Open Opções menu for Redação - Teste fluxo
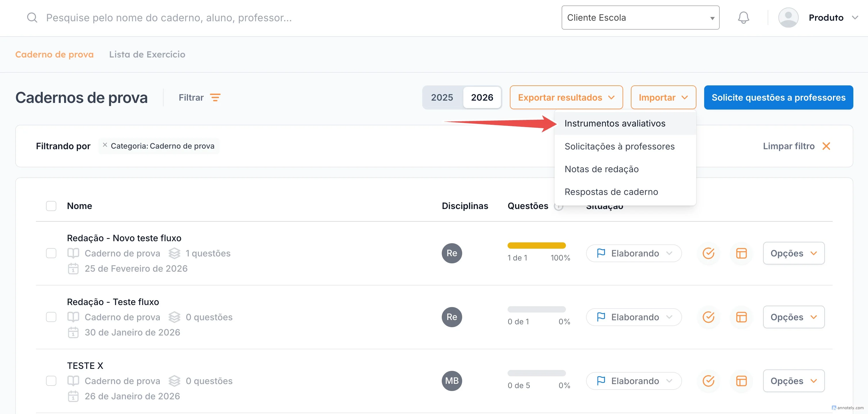Viewport: 868px width, 414px height. [794, 317]
